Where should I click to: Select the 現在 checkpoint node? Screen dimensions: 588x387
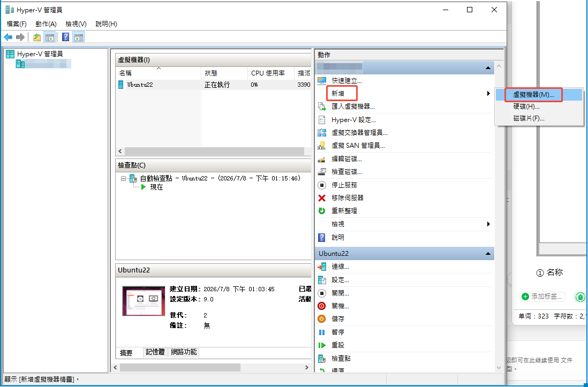click(x=156, y=187)
